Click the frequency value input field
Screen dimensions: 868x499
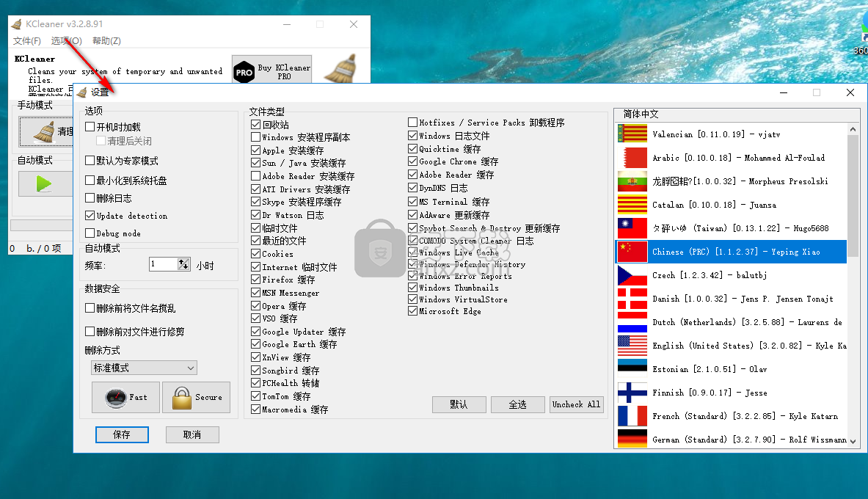click(164, 264)
